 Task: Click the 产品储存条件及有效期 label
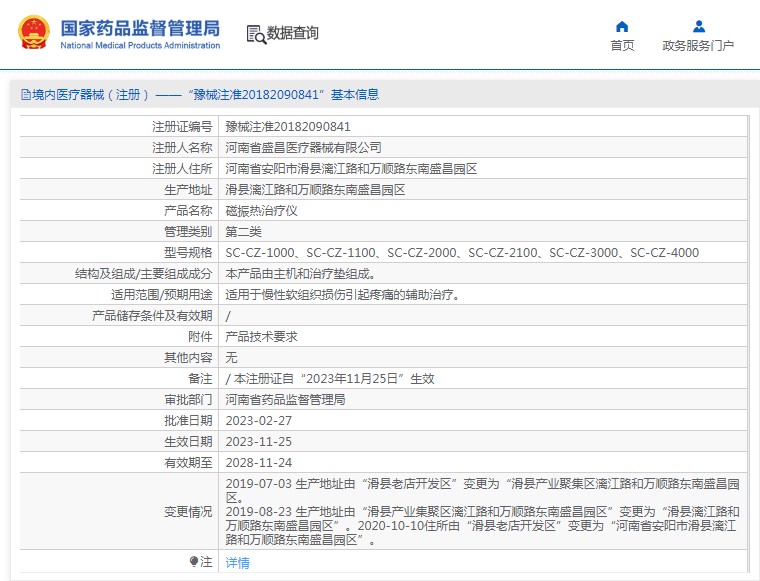coord(152,316)
